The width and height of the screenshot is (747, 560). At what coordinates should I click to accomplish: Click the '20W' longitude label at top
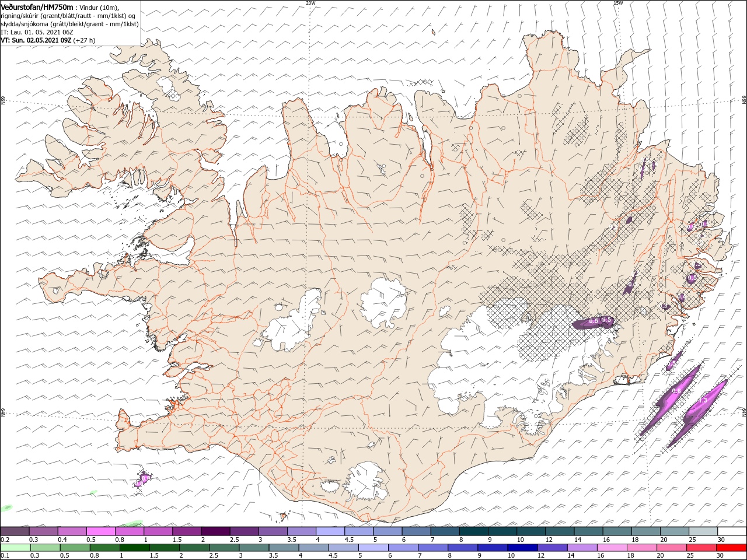(310, 3)
